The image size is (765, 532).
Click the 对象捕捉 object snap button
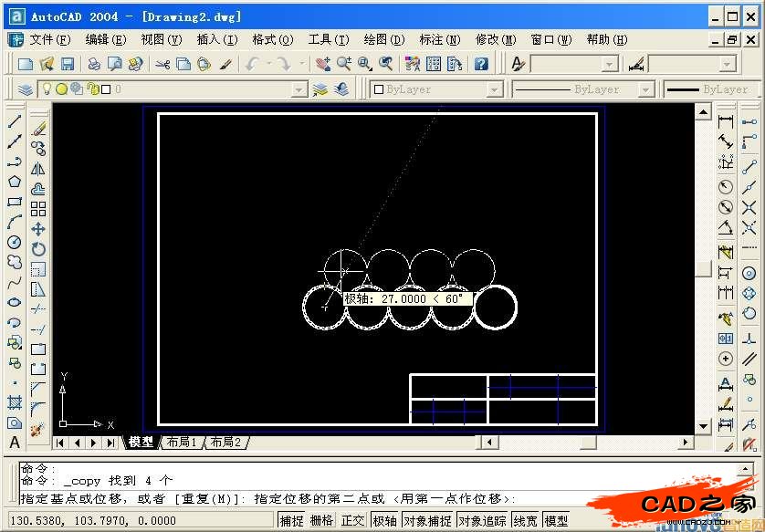pyautogui.click(x=427, y=521)
